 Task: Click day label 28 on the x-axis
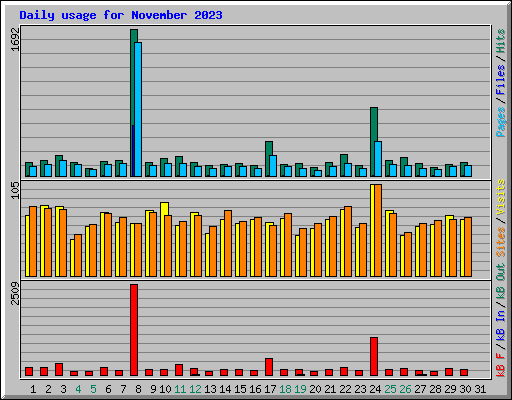coord(435,389)
